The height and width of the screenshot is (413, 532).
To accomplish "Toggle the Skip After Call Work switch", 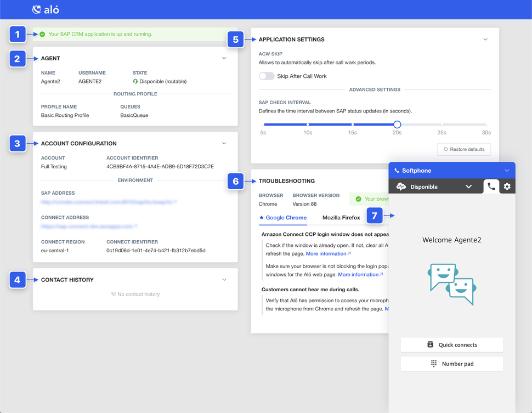I will tap(267, 76).
